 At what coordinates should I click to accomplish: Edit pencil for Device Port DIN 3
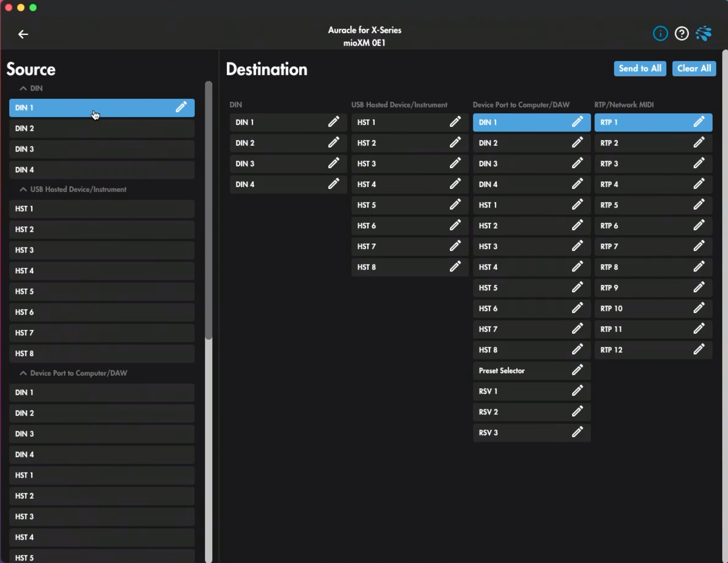tap(577, 163)
